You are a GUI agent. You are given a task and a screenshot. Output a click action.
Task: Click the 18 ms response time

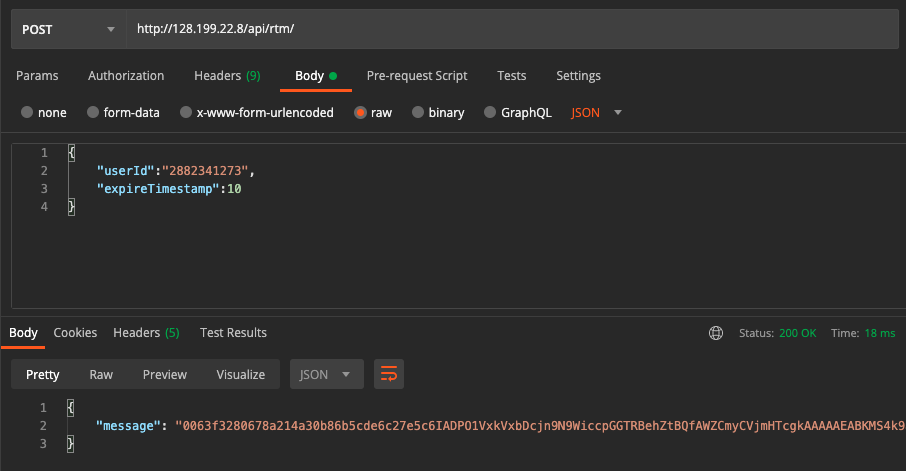pyautogui.click(x=880, y=333)
